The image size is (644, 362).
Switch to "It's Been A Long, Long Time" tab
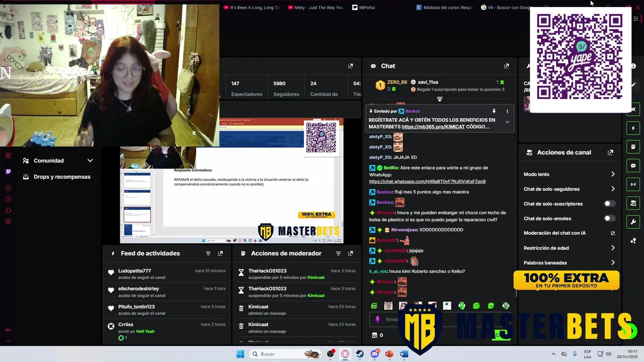tap(252, 8)
